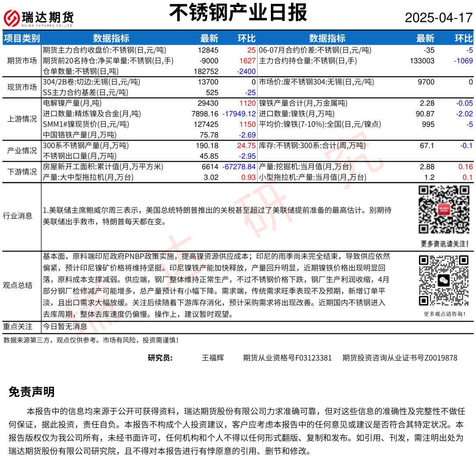The height and width of the screenshot is (457, 476).
Task: Click the warrant quantity 182752
Action: (206, 71)
